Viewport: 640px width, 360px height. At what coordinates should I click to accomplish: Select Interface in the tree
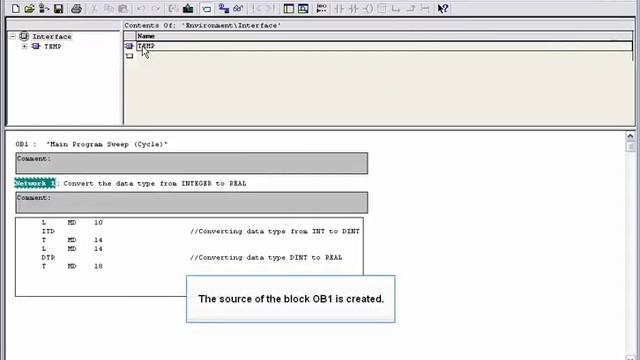coord(52,36)
